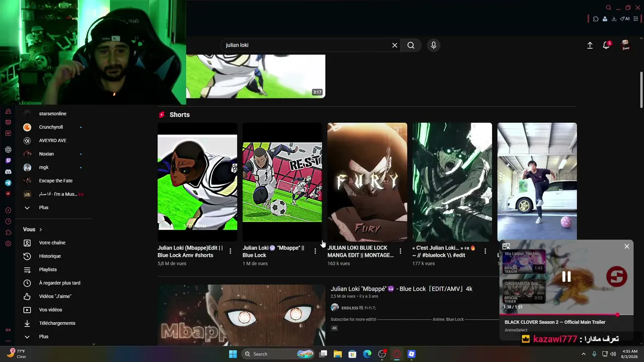Open history clock in the browser sidebar
644x362 pixels.
tap(8, 221)
